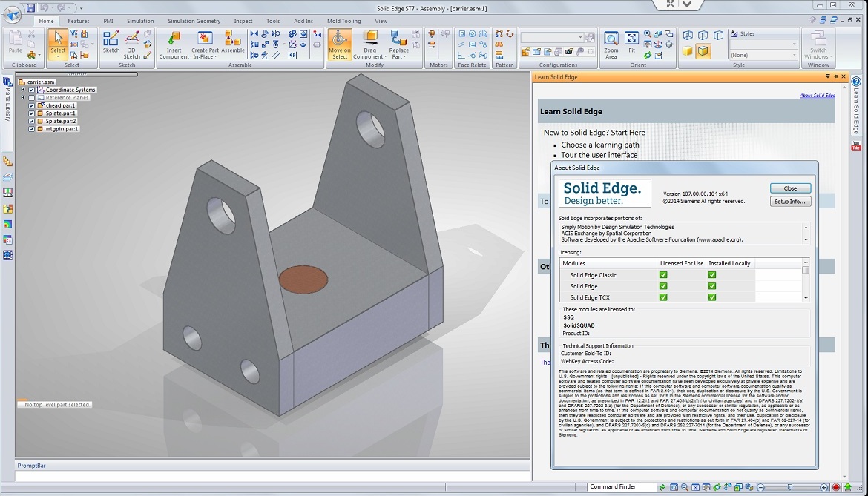
Task: Expand the Reference Planes tree node
Action: coord(23,97)
